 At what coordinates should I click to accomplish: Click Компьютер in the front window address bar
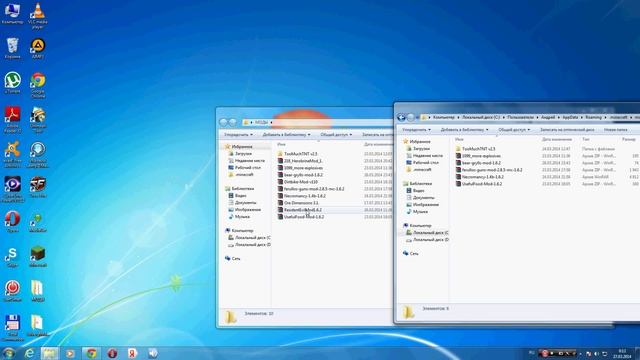(444, 117)
